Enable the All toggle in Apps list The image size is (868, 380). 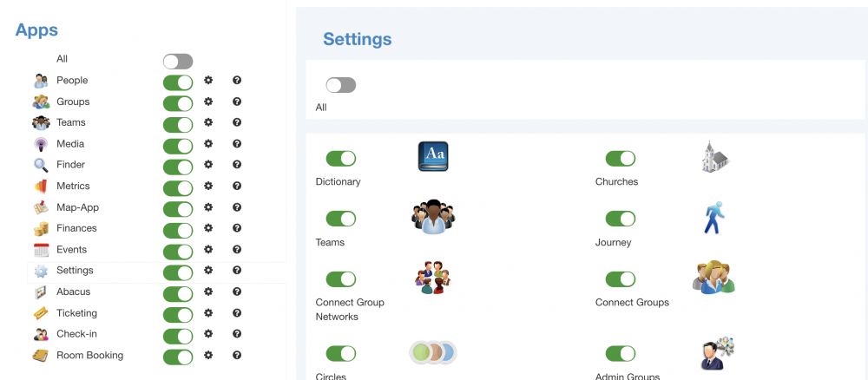[178, 62]
